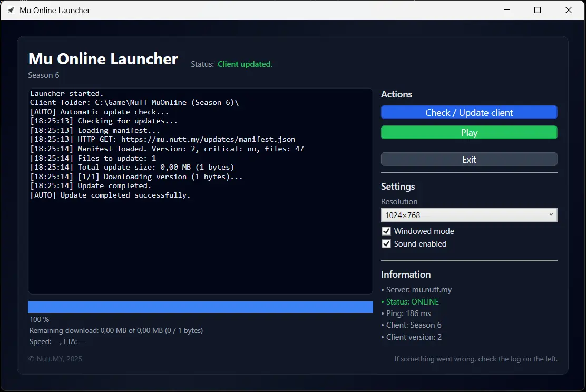586x392 pixels.
Task: Select the HTTP GET manifest.json log line
Action: pos(162,140)
